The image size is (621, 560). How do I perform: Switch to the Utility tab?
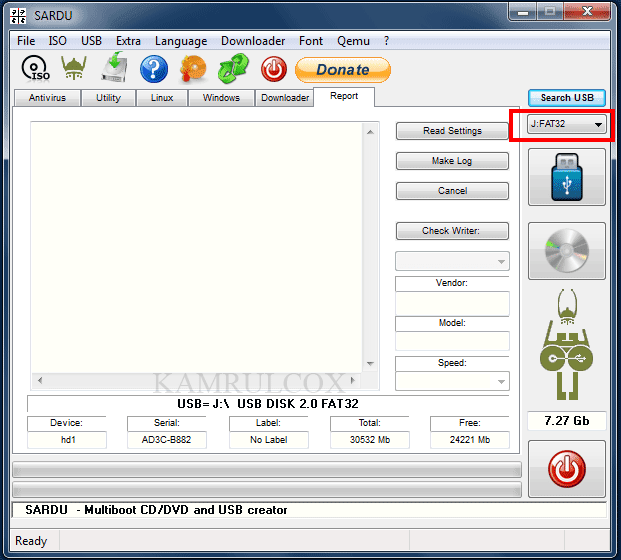[108, 98]
